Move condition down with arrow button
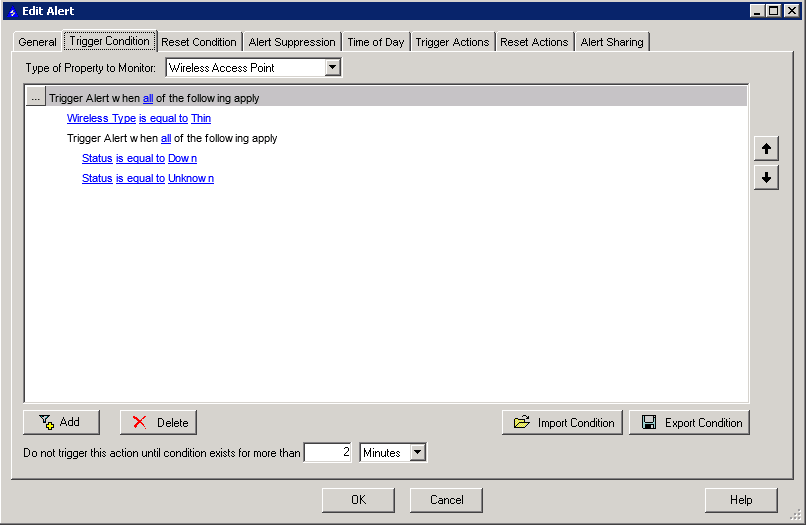This screenshot has width=806, height=525. (766, 178)
